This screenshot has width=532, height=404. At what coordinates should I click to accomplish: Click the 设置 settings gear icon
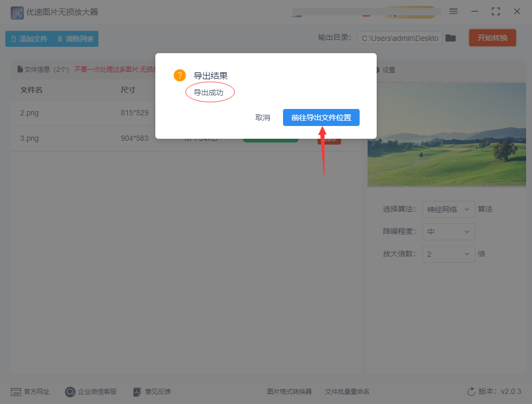coord(378,70)
